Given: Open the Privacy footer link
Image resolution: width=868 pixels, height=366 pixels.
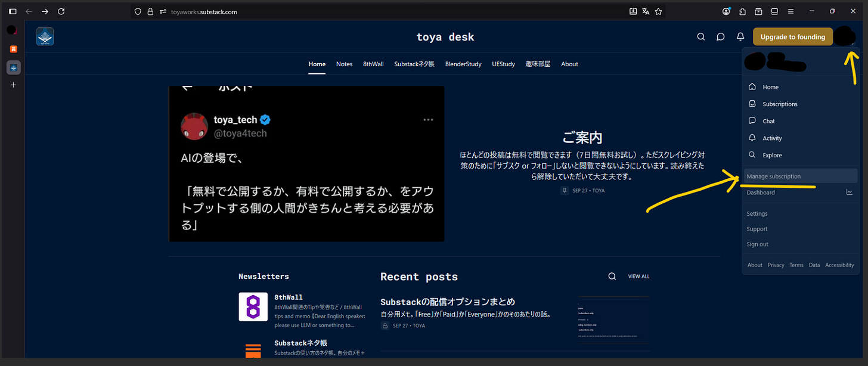Looking at the screenshot, I should (x=776, y=265).
